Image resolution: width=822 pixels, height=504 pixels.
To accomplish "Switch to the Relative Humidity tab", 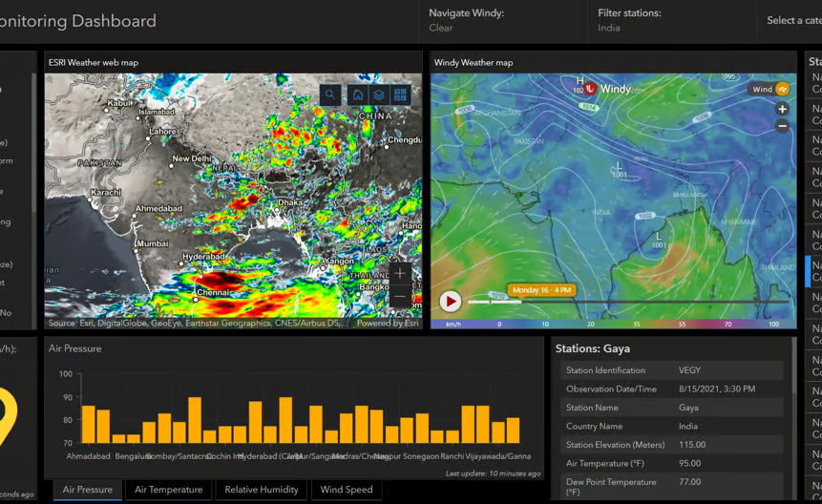I will (261, 490).
